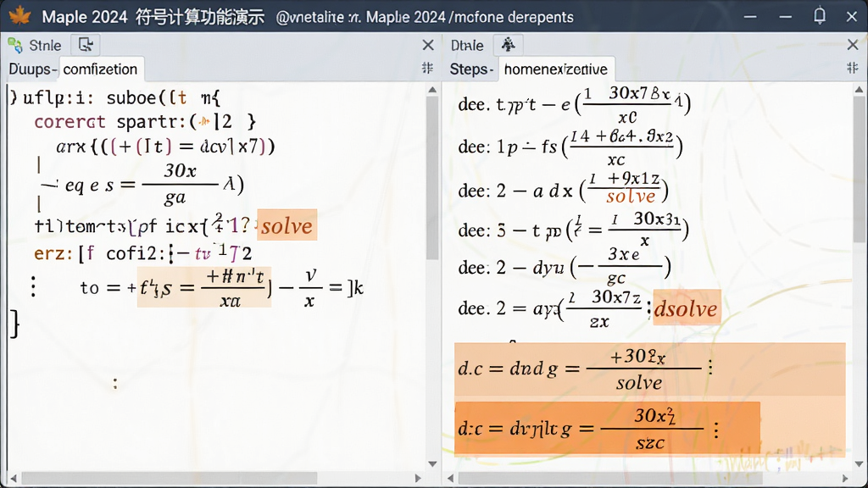Select the 'dee: 2 – dyu' step row
Image resolution: width=868 pixels, height=488 pixels.
564,269
